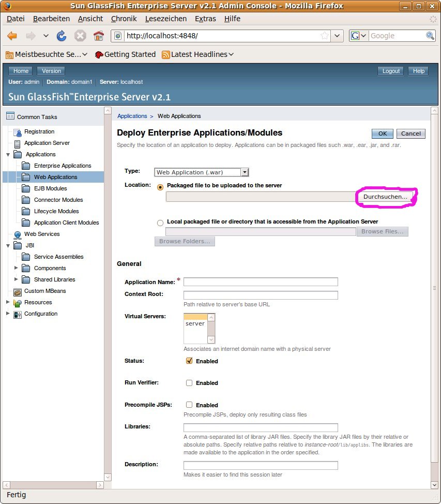Open the Lesezeichen menu
441x504 pixels.
pyautogui.click(x=165, y=19)
